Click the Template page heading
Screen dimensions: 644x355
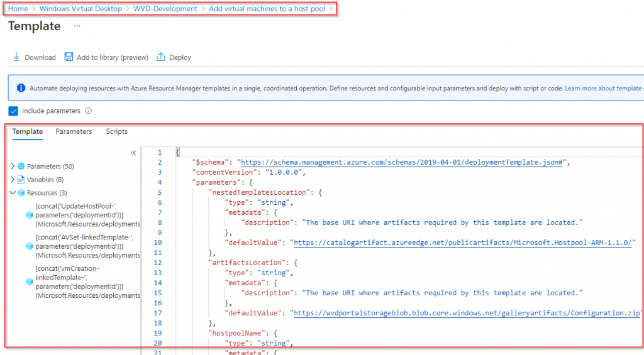(x=35, y=26)
